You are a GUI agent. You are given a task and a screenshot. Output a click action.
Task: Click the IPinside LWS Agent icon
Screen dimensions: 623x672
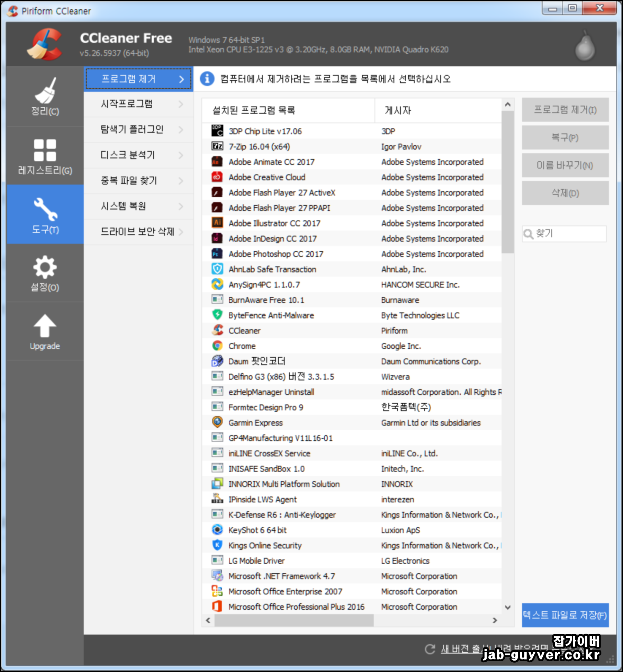point(217,499)
